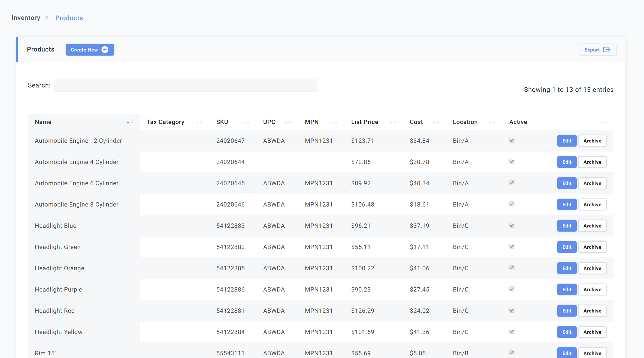Toggle Active checkbox for Automobile Engine 12 Cylinder
The image size is (644, 358).
click(512, 140)
